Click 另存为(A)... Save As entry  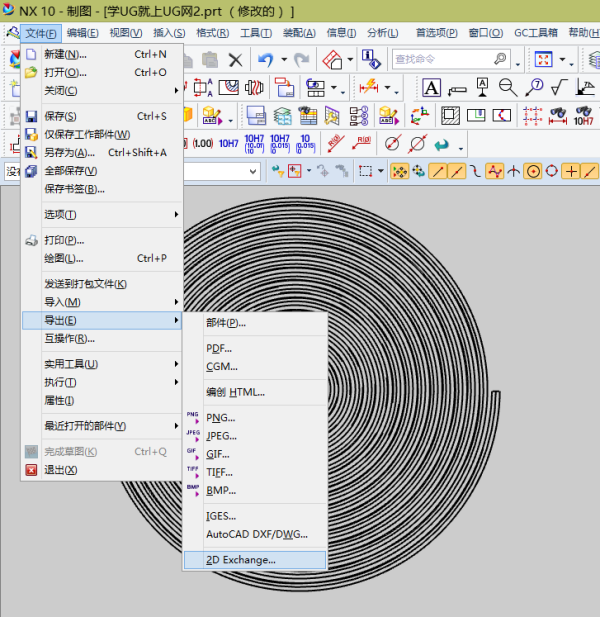click(68, 152)
